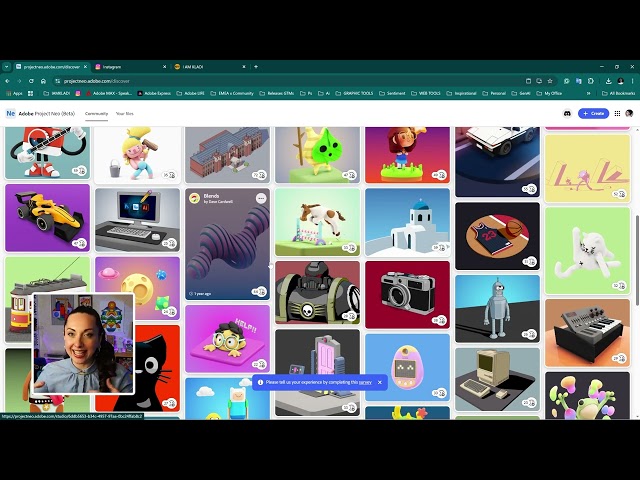Open the Adobe MAX - Speak... bookmark
This screenshot has height=480, width=640.
109,93
